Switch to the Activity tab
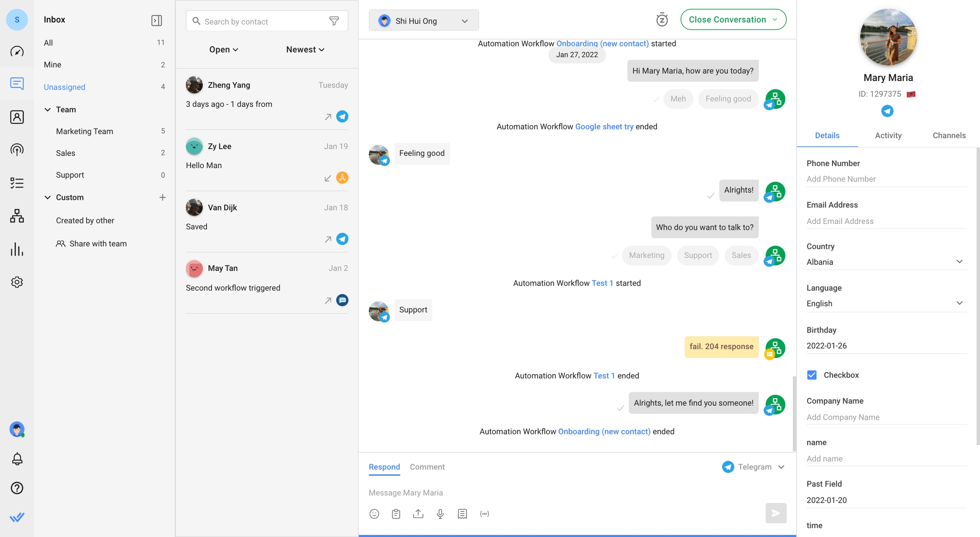This screenshot has width=980, height=537. click(x=888, y=135)
